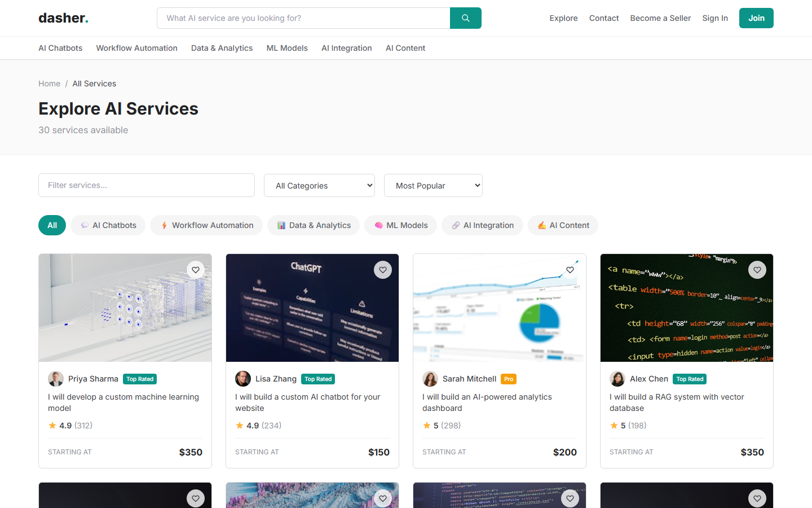
Task: Click the Sign In link
Action: point(715,18)
